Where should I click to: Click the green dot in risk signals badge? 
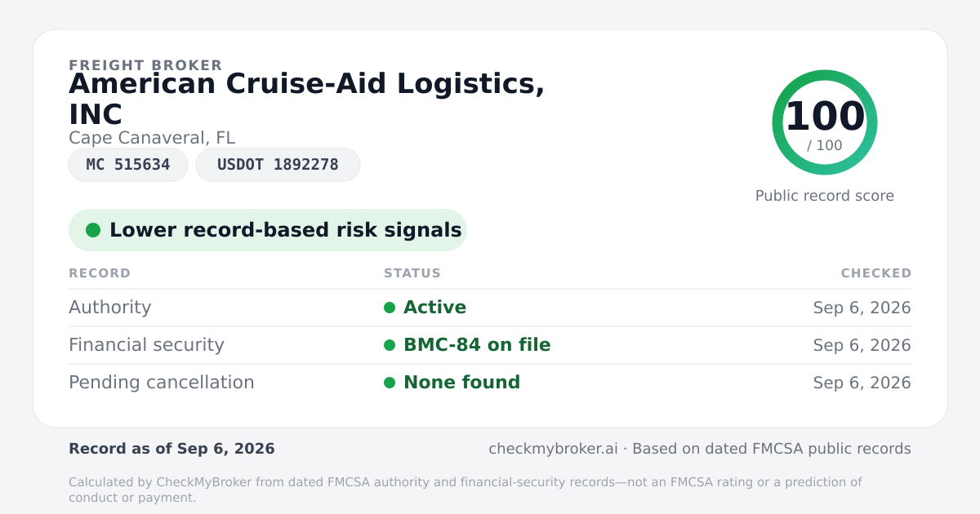pos(93,230)
